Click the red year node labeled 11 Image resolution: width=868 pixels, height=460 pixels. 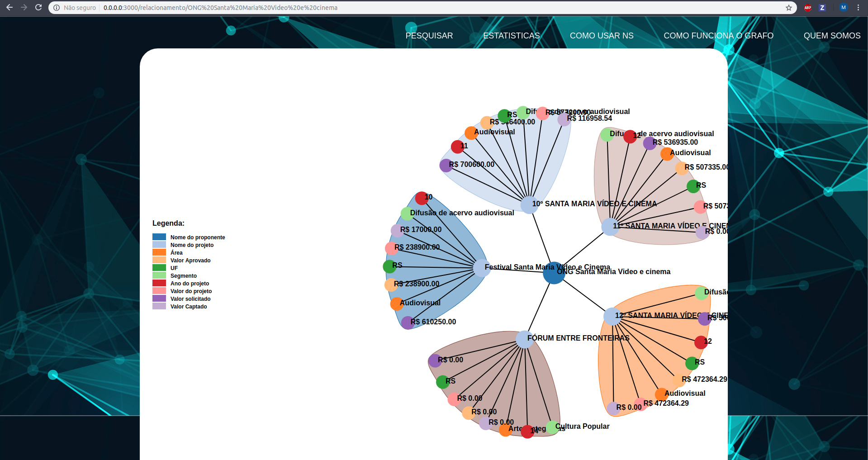(x=457, y=147)
